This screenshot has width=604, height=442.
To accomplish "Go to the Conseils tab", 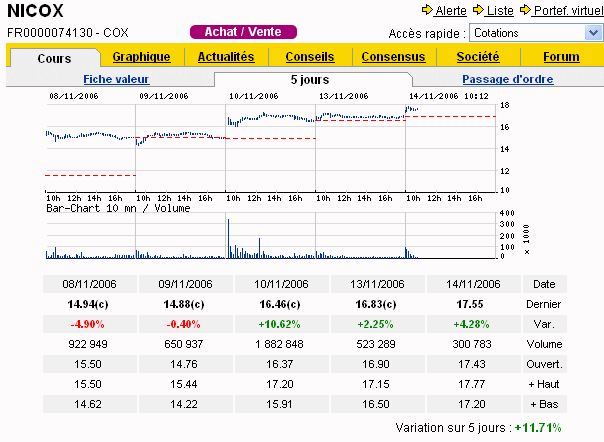I will click(x=309, y=57).
